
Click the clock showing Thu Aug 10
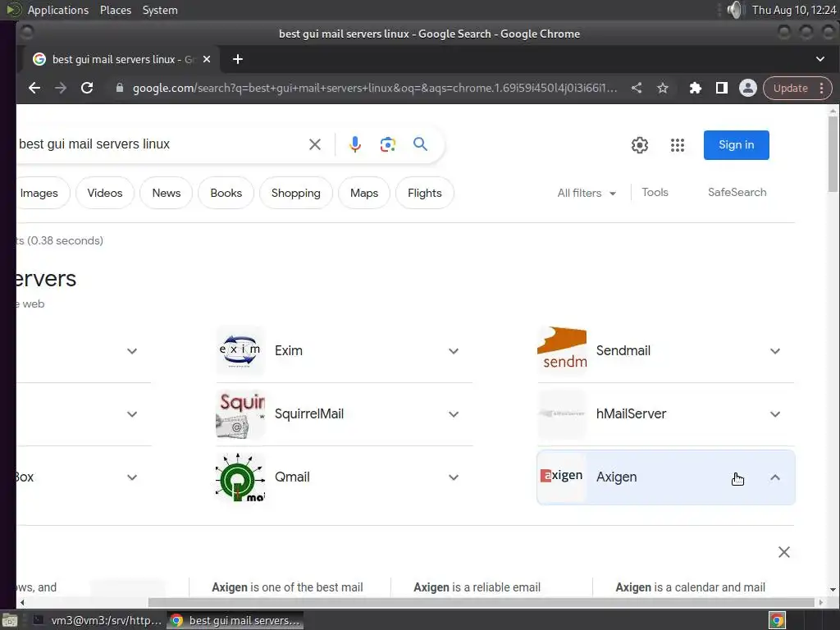tap(794, 10)
